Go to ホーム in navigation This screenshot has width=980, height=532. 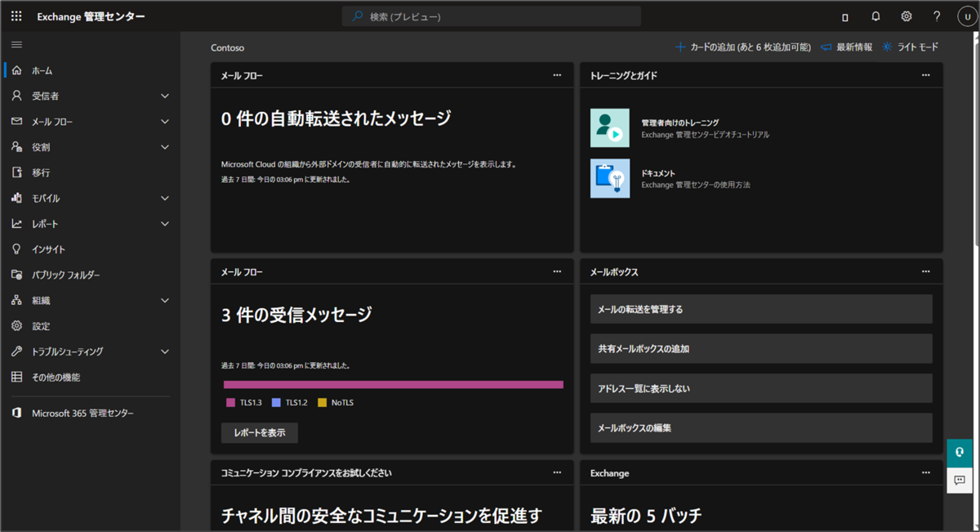[x=42, y=71]
